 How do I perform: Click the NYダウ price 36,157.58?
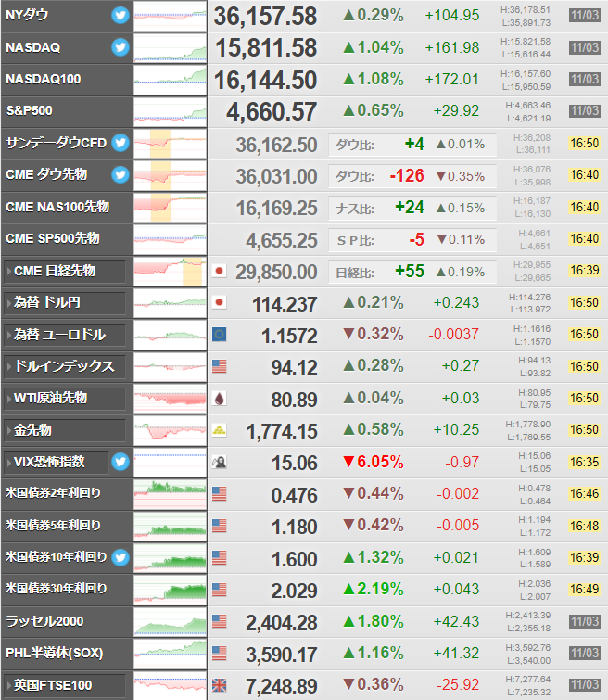click(x=265, y=16)
